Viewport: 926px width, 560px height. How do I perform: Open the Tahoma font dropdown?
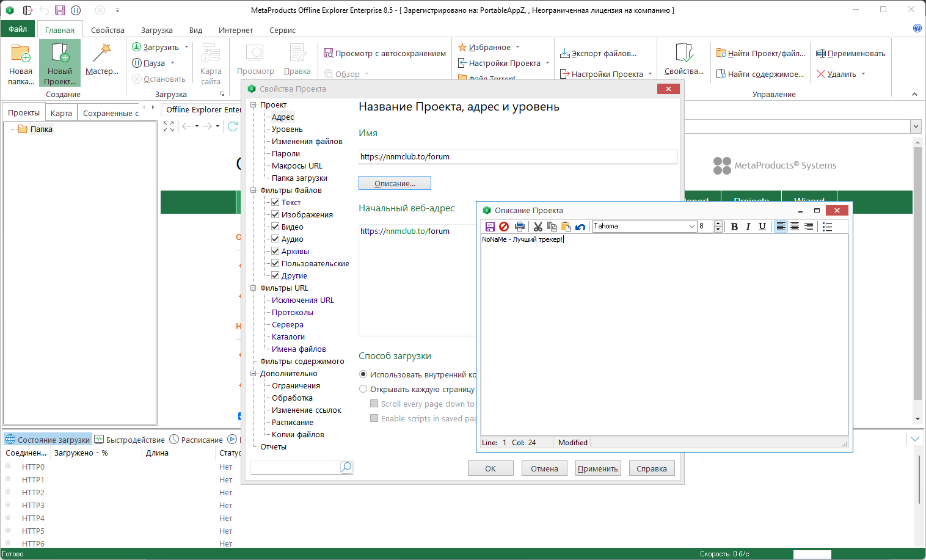(x=692, y=226)
